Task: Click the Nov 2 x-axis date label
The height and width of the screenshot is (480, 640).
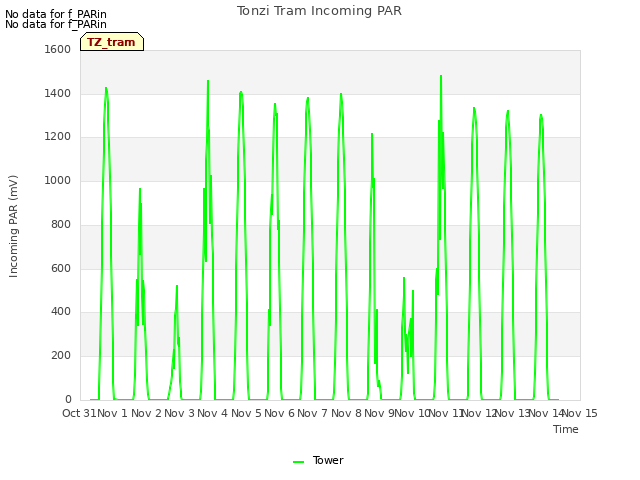Action: pyautogui.click(x=146, y=413)
